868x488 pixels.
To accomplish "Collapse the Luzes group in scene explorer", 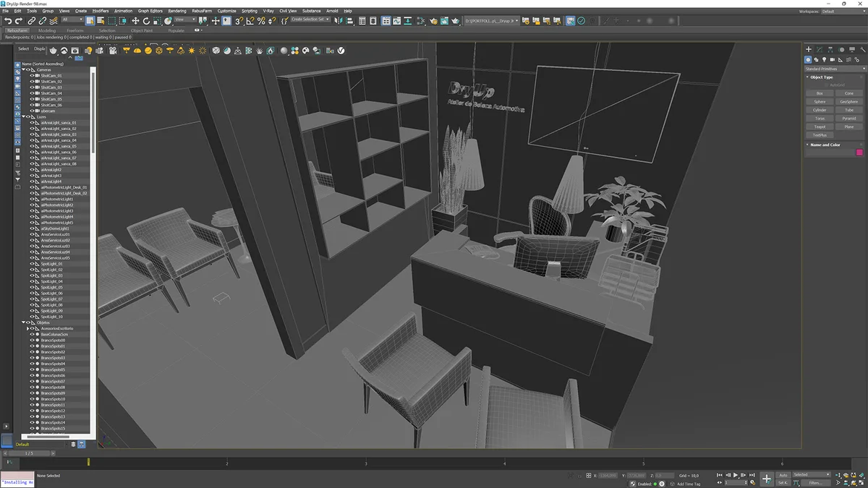I will (23, 116).
